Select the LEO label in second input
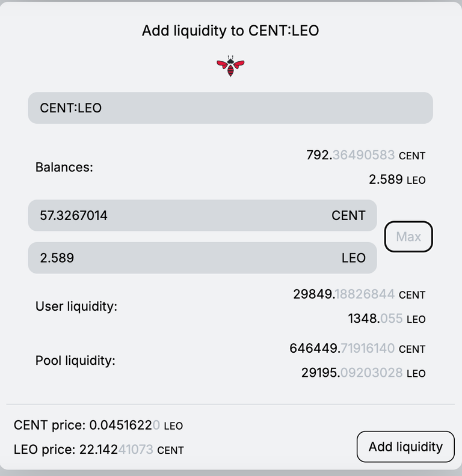This screenshot has width=462, height=476. (x=354, y=258)
